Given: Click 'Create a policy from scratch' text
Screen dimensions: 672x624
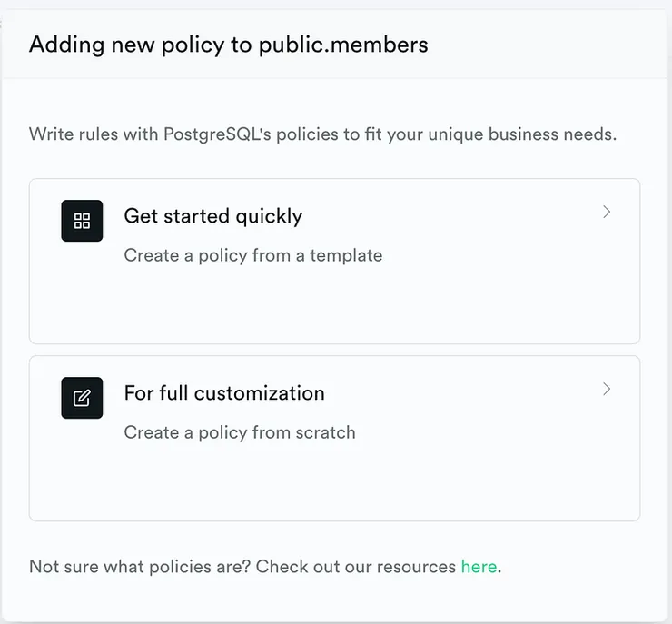Looking at the screenshot, I should tap(239, 432).
